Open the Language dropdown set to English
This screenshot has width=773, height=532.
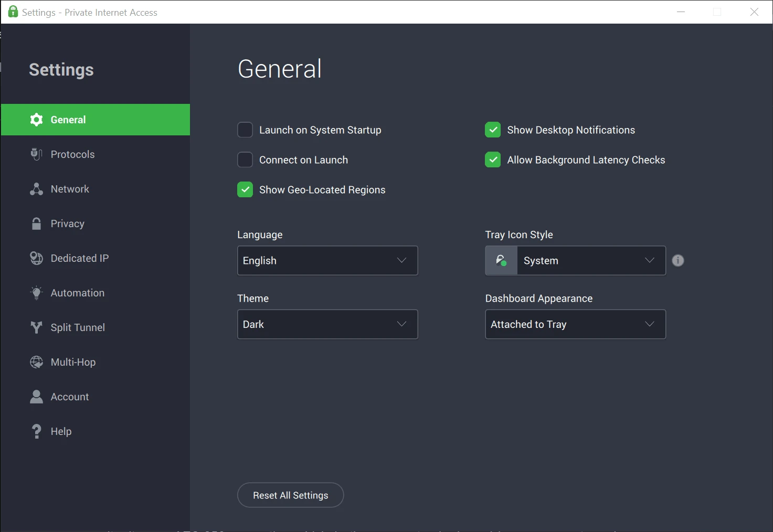click(x=327, y=260)
